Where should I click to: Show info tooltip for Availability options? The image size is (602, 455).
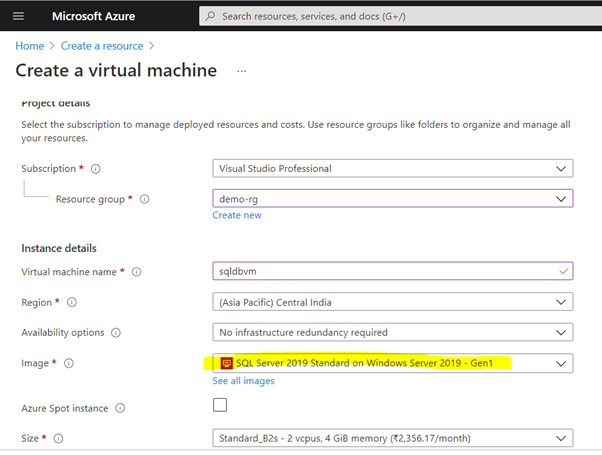pos(116,333)
